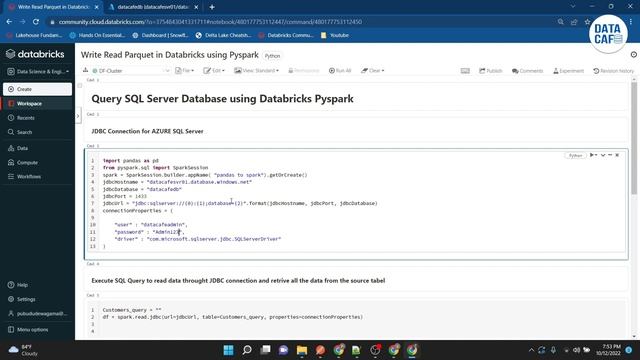Image resolution: width=640 pixels, height=360 pixels.
Task: Open the Clear dropdown in toolbar
Action: (373, 71)
